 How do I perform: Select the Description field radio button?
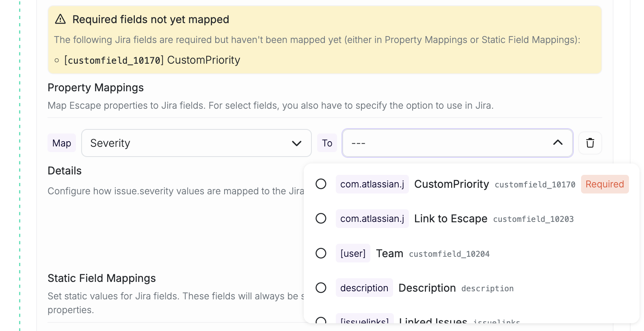(x=321, y=288)
